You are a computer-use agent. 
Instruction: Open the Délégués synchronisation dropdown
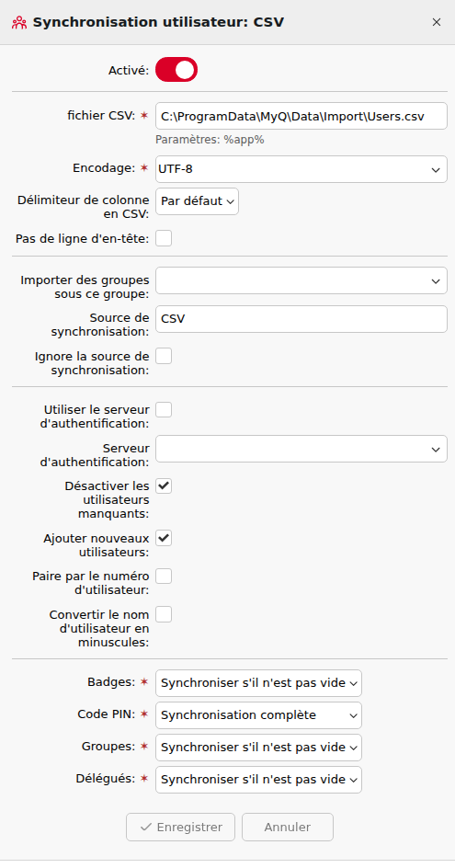[x=258, y=780]
